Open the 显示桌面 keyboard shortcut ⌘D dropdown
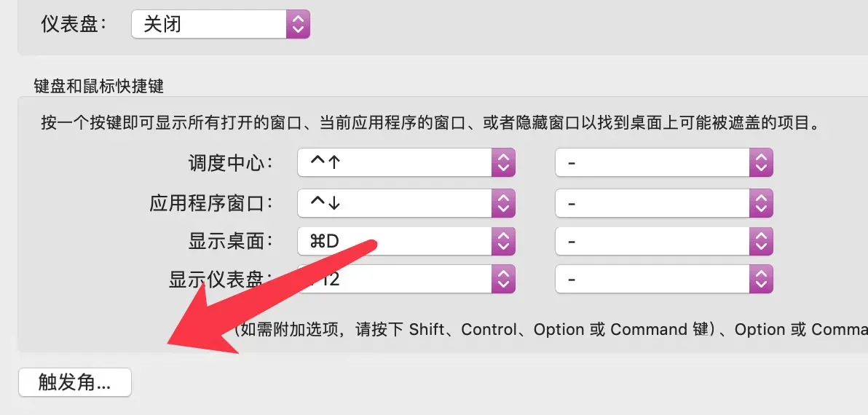 click(x=406, y=241)
